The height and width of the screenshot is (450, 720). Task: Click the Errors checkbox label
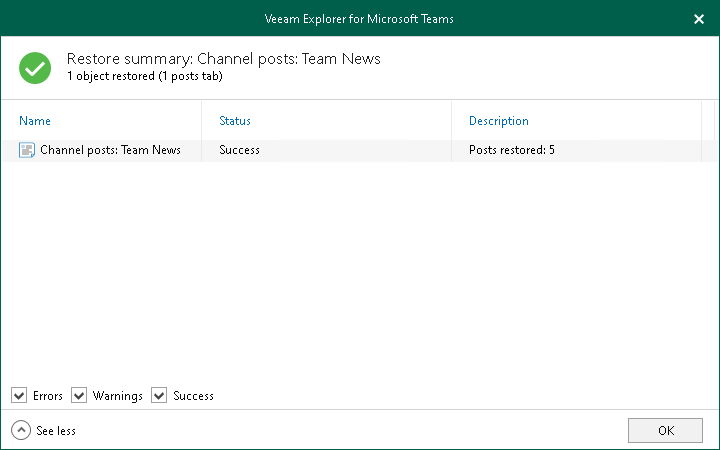click(x=48, y=396)
